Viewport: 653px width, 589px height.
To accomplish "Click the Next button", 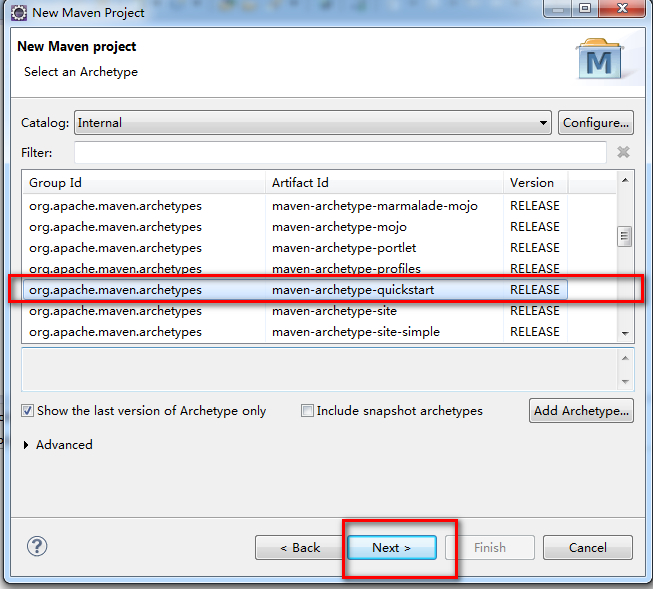I will [x=392, y=547].
